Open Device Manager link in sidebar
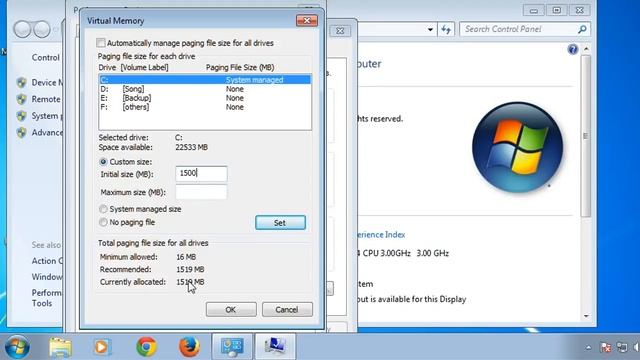Image resolution: width=640 pixels, height=360 pixels. pyautogui.click(x=47, y=82)
